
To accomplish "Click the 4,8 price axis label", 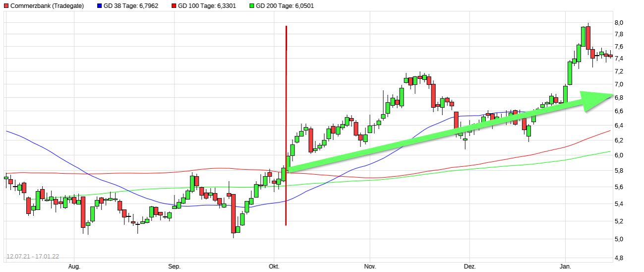I will click(619, 258).
